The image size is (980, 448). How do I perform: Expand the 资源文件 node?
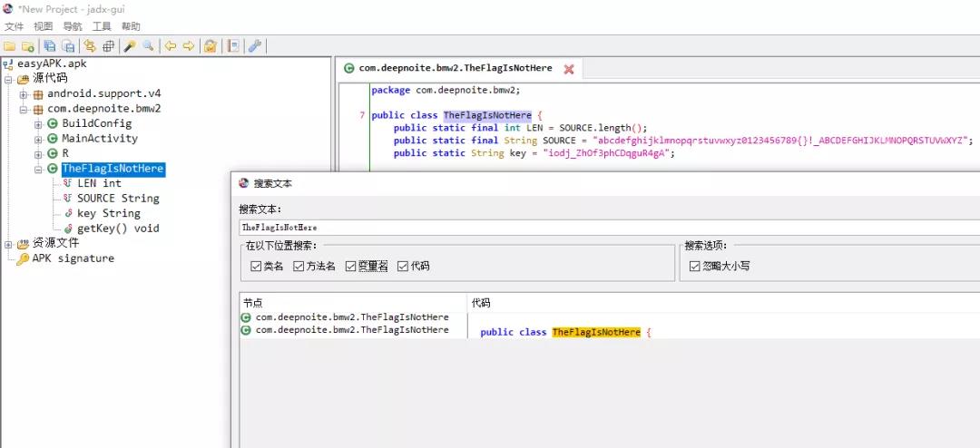(8, 244)
